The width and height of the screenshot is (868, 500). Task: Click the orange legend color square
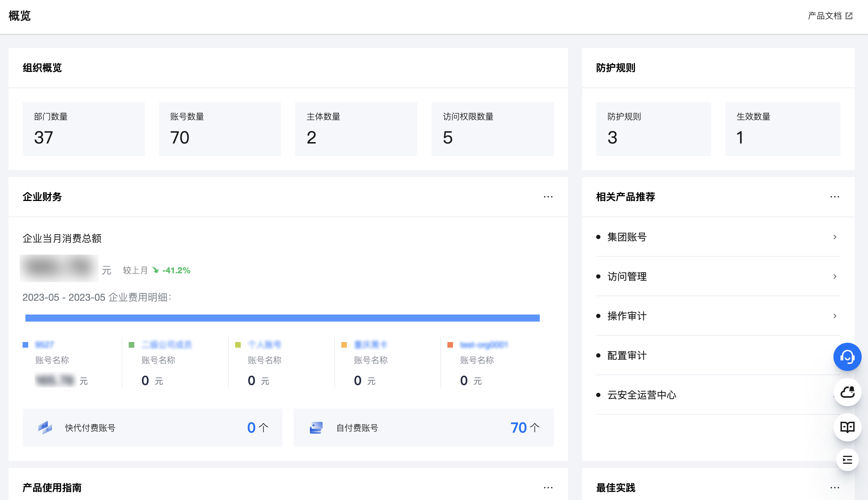[x=344, y=345]
